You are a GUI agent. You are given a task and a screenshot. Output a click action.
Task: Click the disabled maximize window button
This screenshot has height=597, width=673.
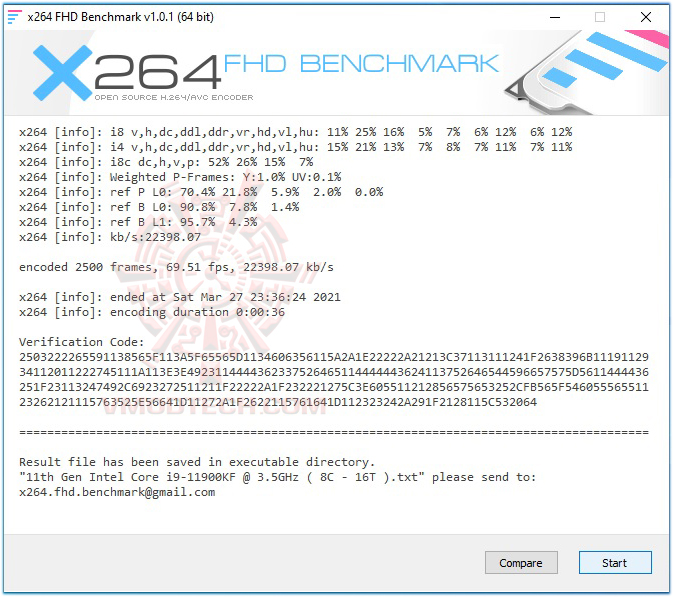pos(600,17)
